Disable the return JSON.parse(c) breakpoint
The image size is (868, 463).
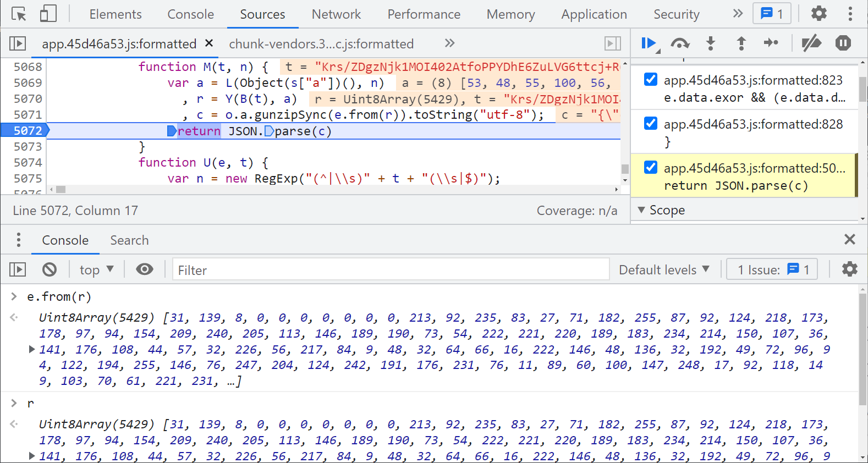pos(651,168)
